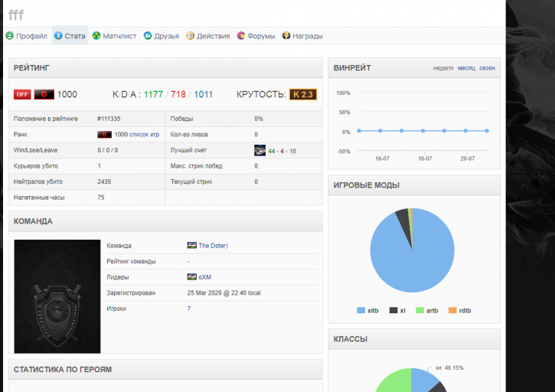This screenshot has width=555, height=392.
Task: Click the fff profile name heading
Action: [x=16, y=15]
